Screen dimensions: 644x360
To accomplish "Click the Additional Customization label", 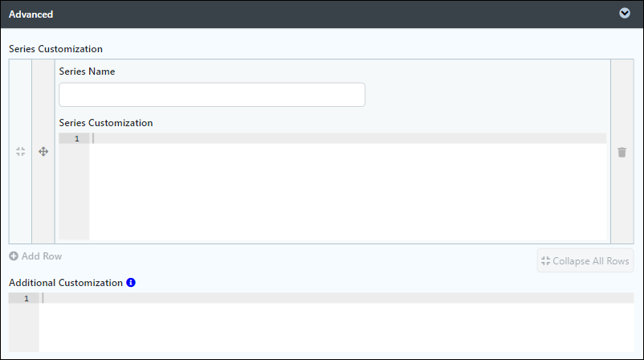I will pos(66,283).
